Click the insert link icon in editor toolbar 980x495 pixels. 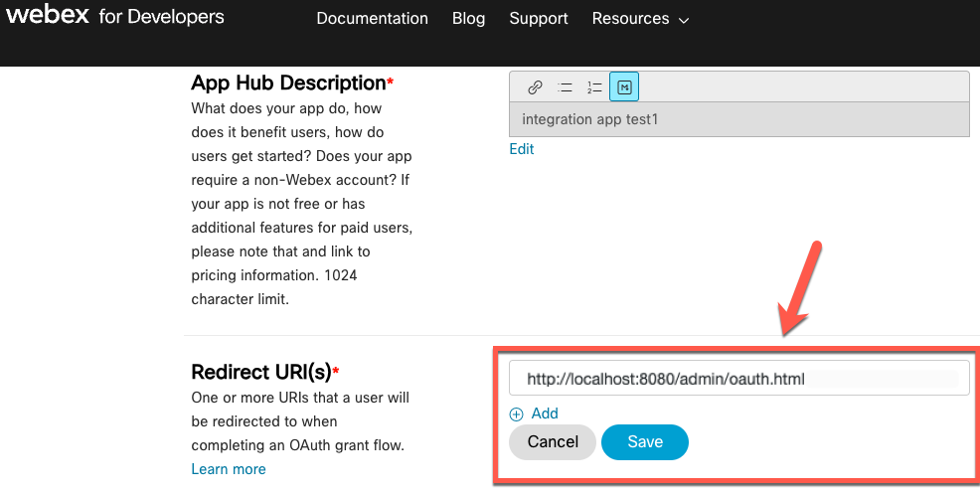[x=535, y=87]
